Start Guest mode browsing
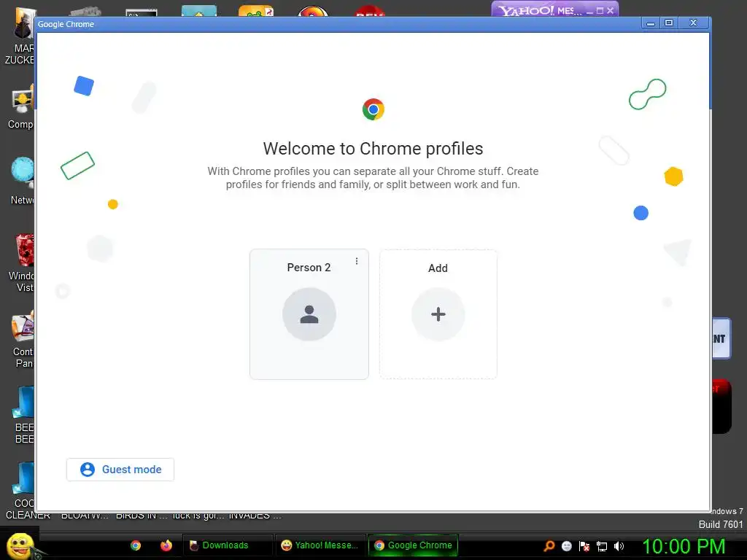The width and height of the screenshot is (747, 560). pyautogui.click(x=120, y=470)
